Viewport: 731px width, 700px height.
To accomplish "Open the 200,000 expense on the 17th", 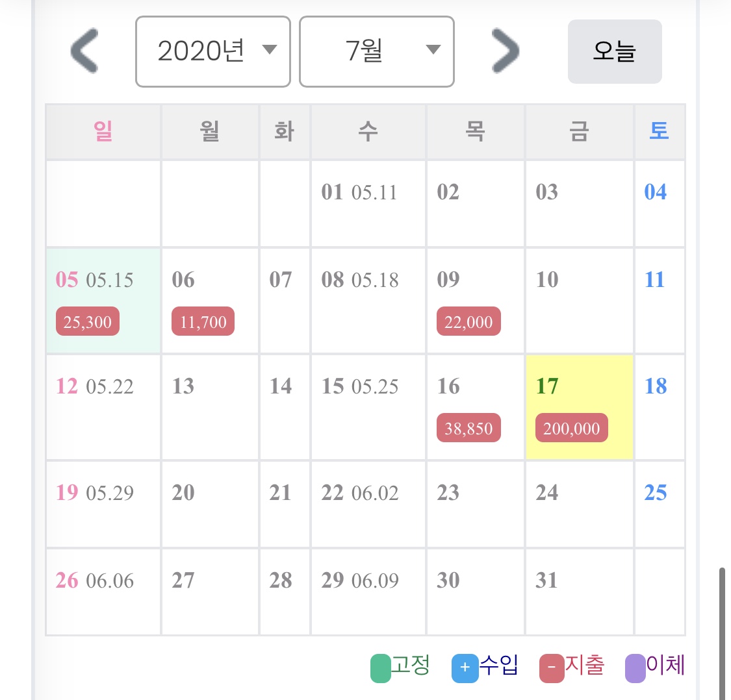I will coord(572,429).
